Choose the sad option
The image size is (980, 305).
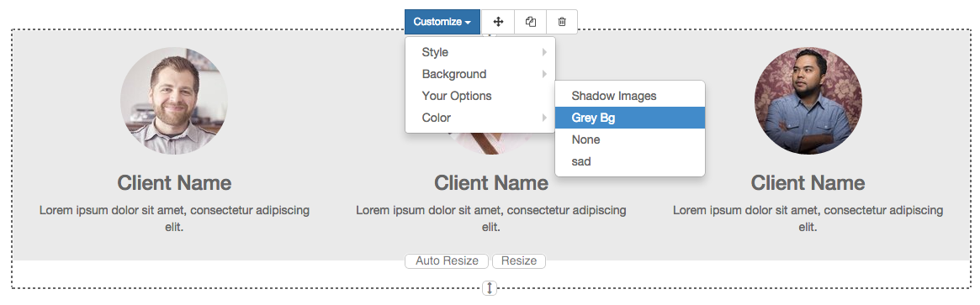click(x=630, y=161)
